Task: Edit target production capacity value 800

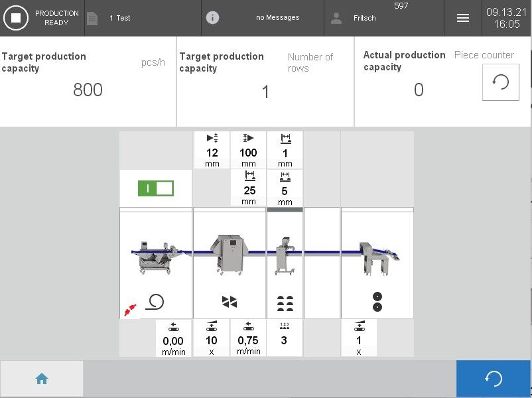Action: click(88, 90)
